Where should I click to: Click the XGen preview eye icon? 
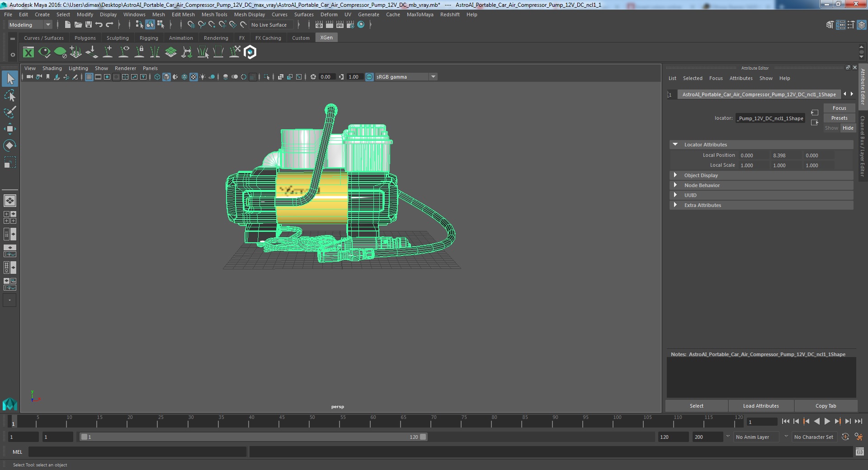pos(44,52)
